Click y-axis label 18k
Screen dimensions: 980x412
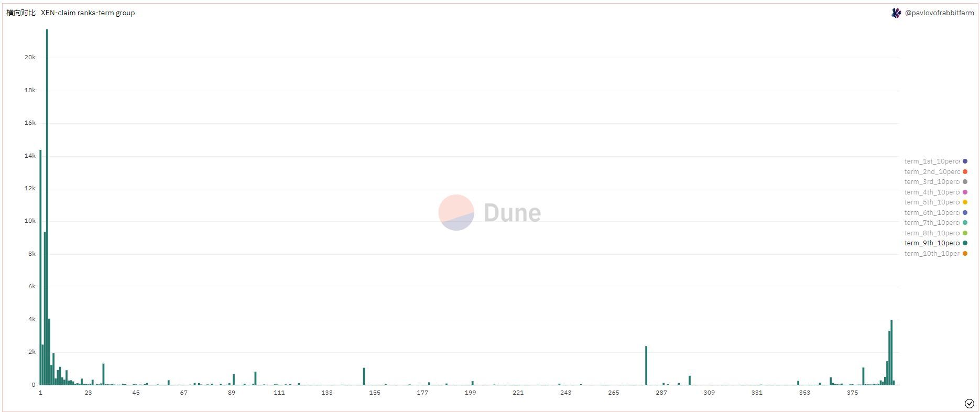[30, 90]
